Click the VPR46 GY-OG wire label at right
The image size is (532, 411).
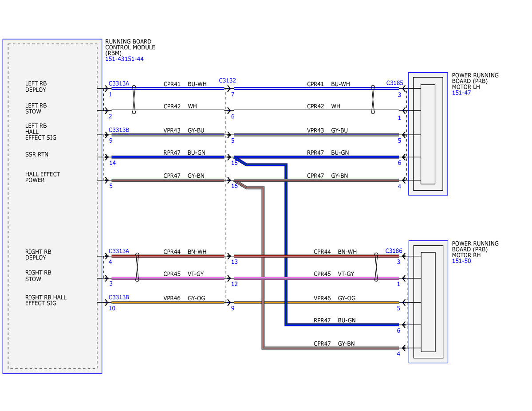335,298
